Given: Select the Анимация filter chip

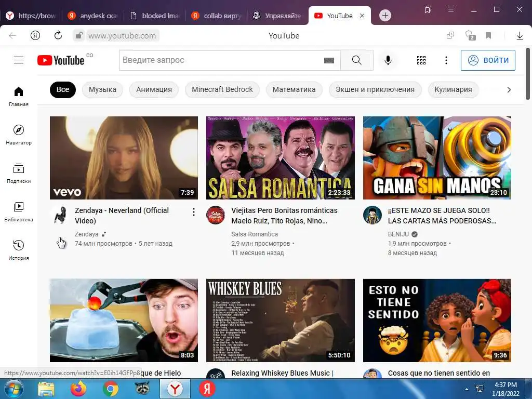Looking at the screenshot, I should (154, 89).
